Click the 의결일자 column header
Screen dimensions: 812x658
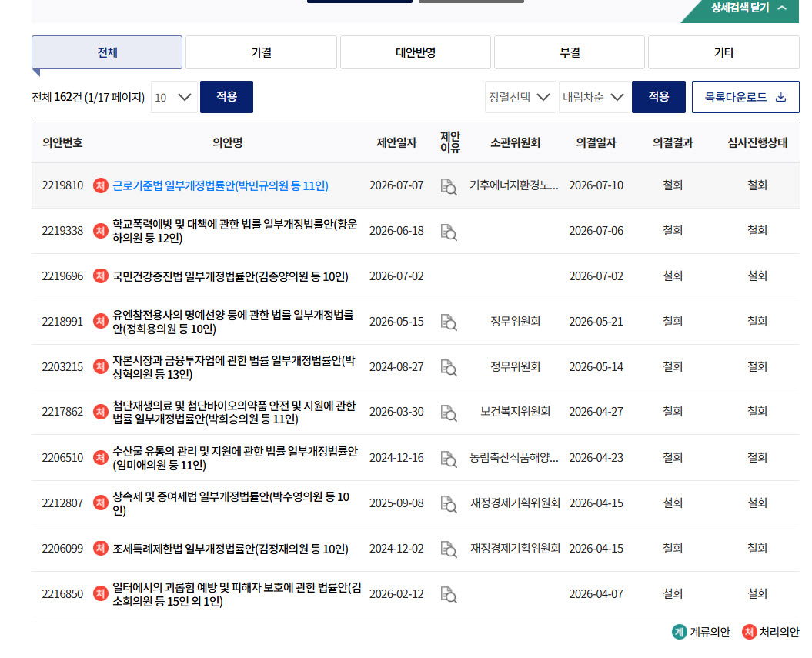click(x=596, y=142)
